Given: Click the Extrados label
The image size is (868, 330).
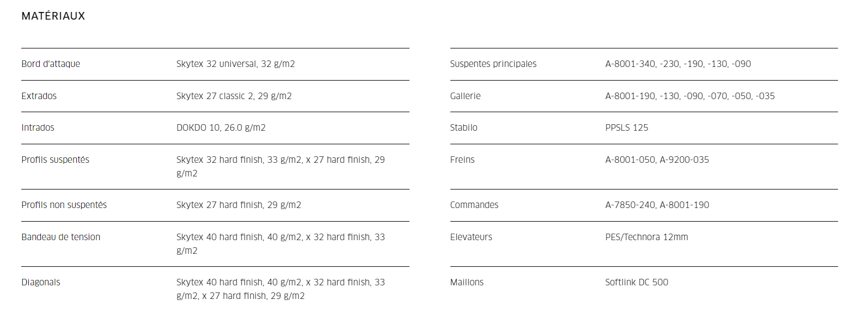Looking at the screenshot, I should (x=39, y=96).
